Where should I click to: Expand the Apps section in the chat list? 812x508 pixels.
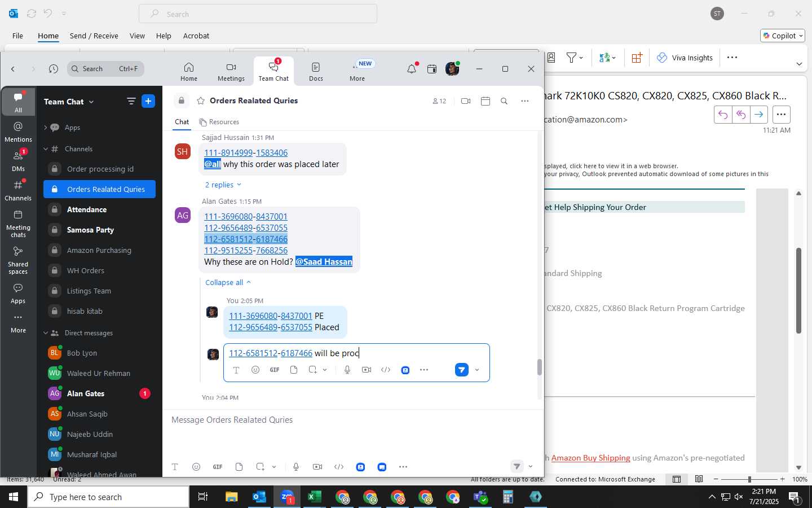tap(46, 128)
